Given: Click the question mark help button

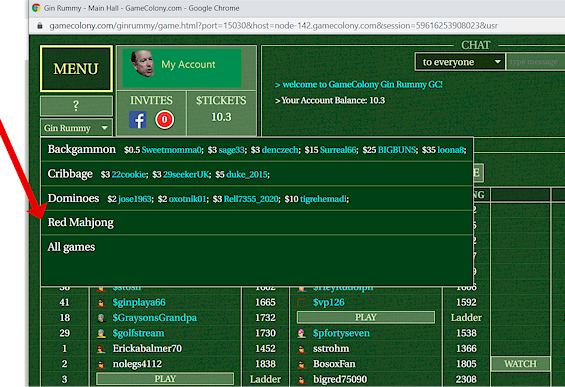Looking at the screenshot, I should 76,106.
